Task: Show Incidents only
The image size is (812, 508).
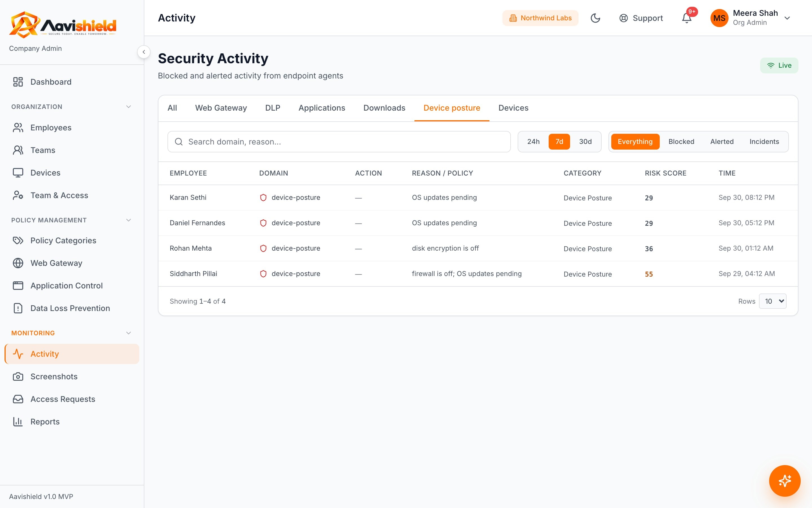Action: (x=764, y=142)
